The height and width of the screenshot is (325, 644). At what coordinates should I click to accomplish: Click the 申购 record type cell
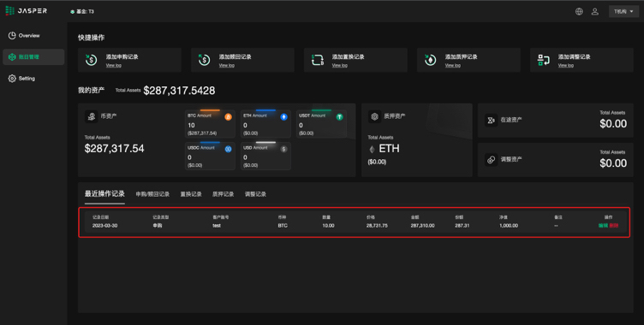158,225
